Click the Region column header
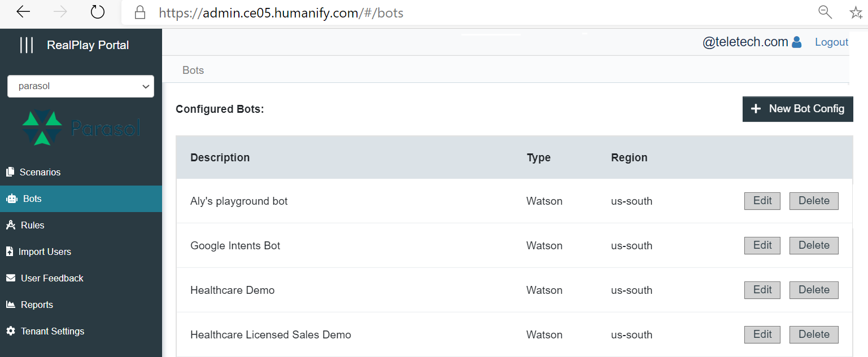The width and height of the screenshot is (868, 357). coord(629,158)
